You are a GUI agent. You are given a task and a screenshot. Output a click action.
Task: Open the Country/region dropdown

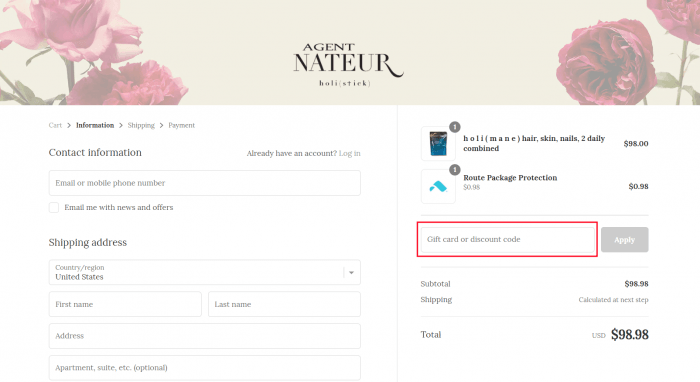204,272
